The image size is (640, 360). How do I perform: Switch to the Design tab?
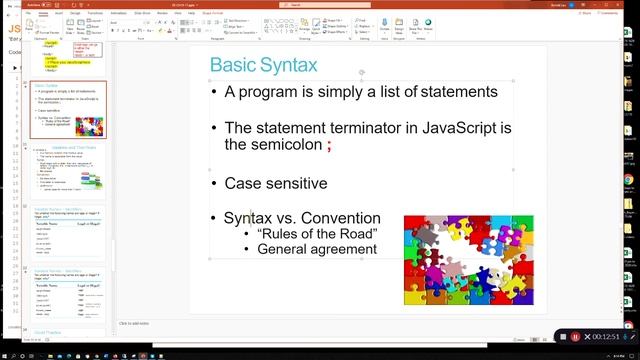[x=75, y=13]
